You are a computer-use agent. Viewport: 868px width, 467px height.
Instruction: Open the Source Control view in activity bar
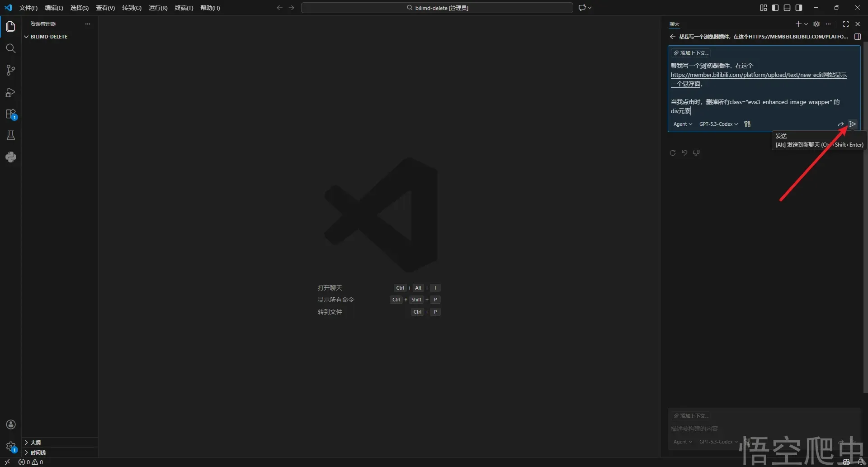tap(10, 70)
